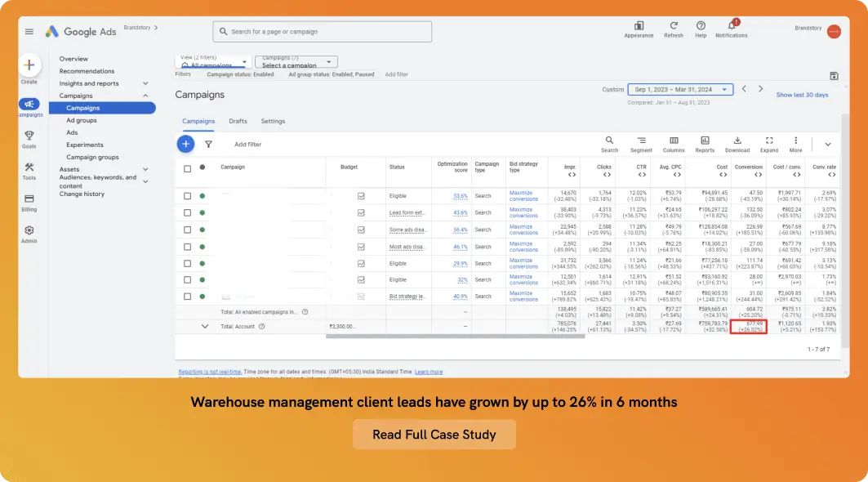The width and height of the screenshot is (868, 482).
Task: Open the Appearance settings icon
Action: coord(639,26)
